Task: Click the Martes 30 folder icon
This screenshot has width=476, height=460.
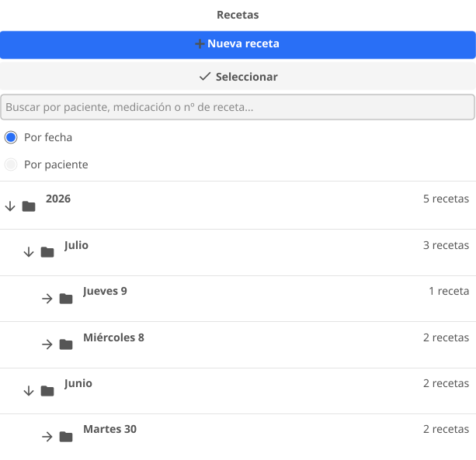Action: point(66,437)
